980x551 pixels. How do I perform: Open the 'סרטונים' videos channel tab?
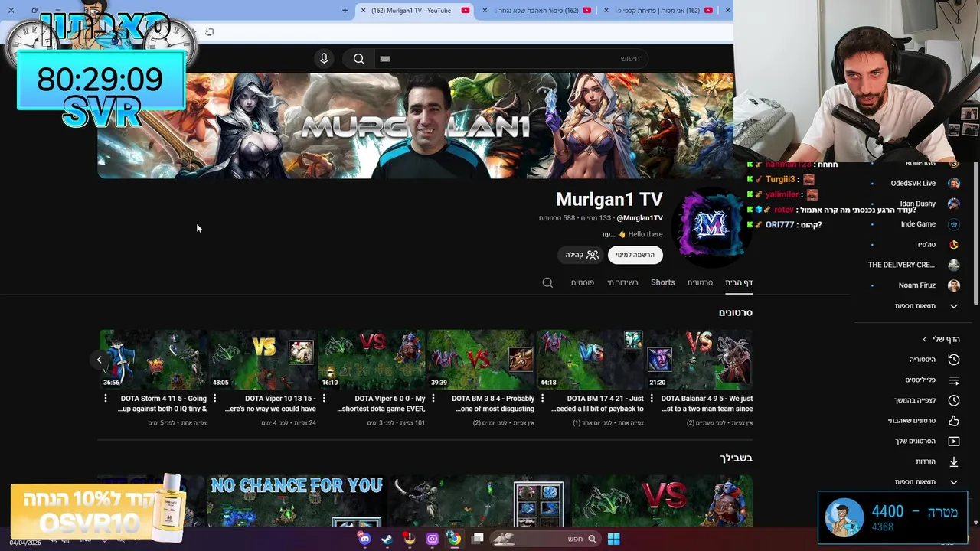[700, 282]
